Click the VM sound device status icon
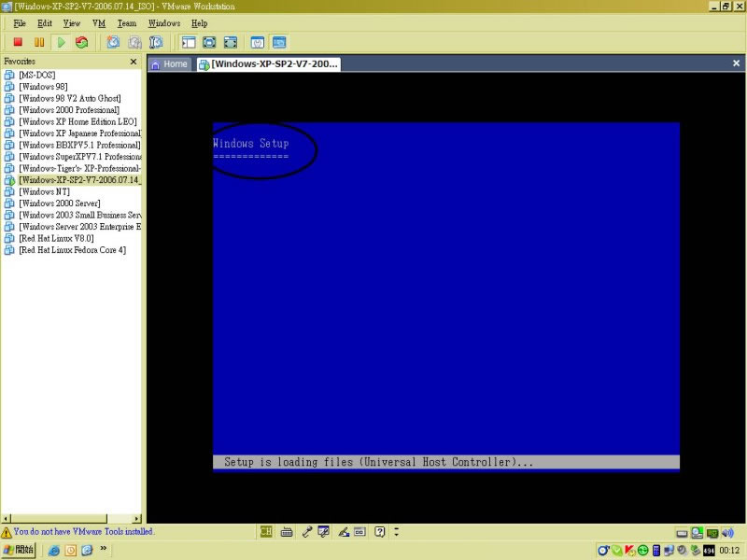Image resolution: width=747 pixels, height=560 pixels. (x=727, y=533)
